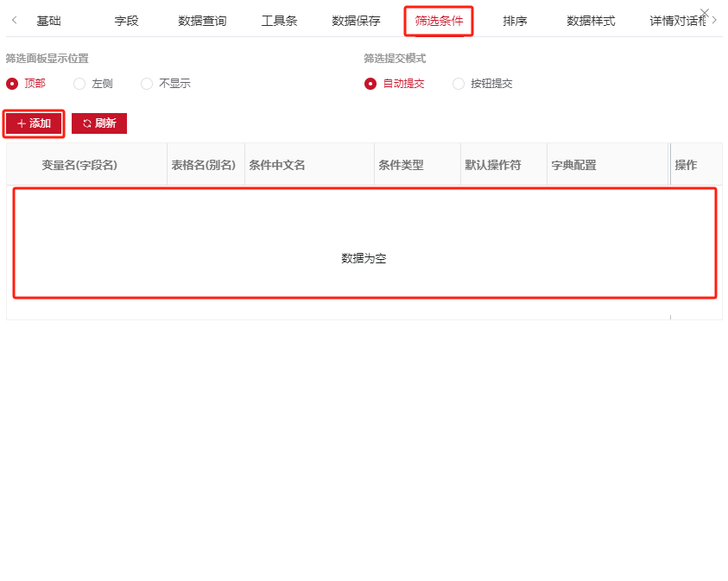This screenshot has width=728, height=581.
Task: Select 顶部 radio option
Action: click(12, 84)
